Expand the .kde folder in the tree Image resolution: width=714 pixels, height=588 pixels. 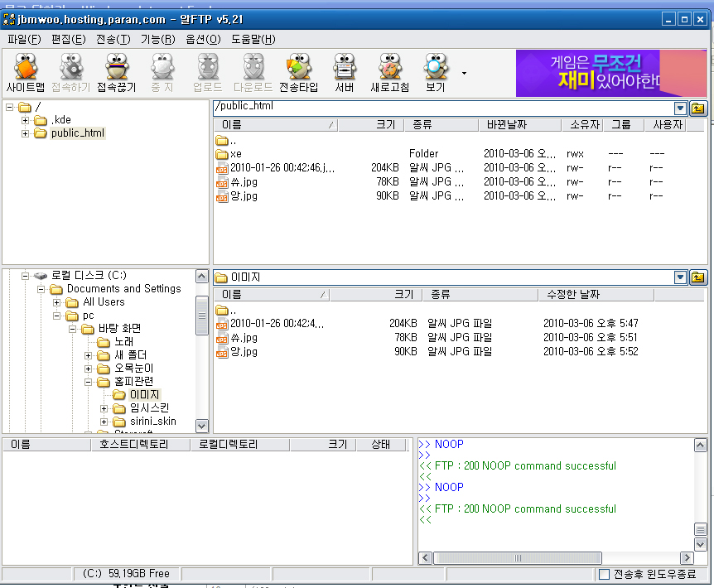tap(25, 119)
